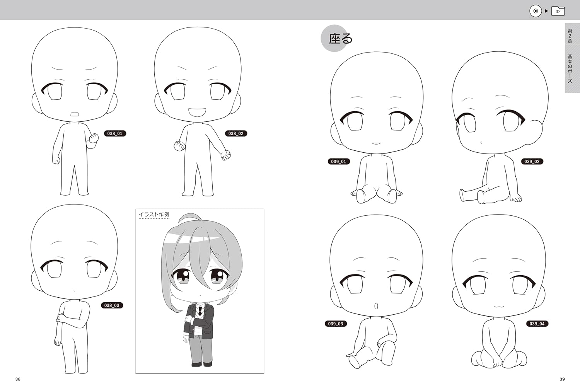Click page number 38 at the bottom left
Viewport: 580px width, 392px height.
(18, 379)
